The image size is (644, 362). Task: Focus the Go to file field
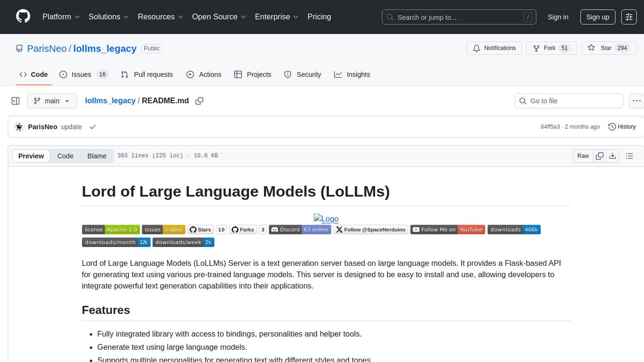coord(569,101)
